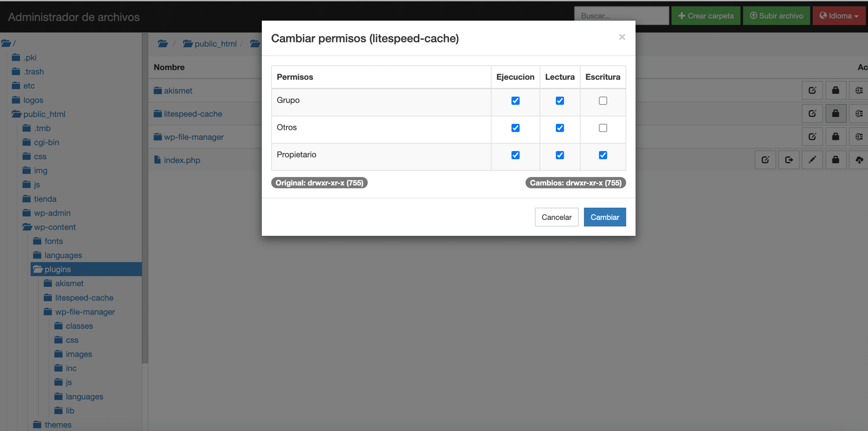Disable Lectura permission for Grupo
868x431 pixels.
tap(559, 101)
